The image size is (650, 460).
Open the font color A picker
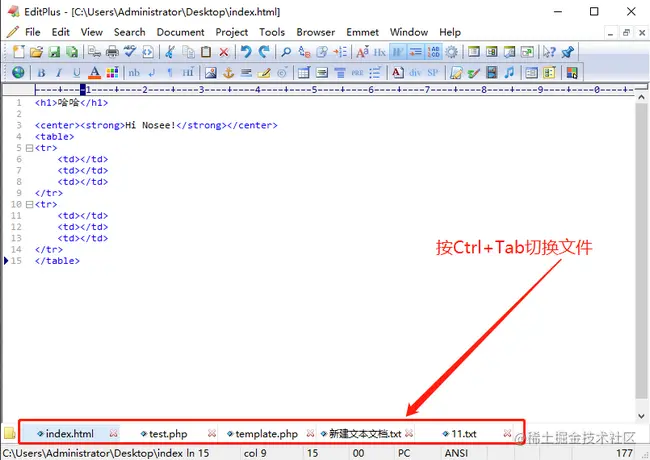95,73
